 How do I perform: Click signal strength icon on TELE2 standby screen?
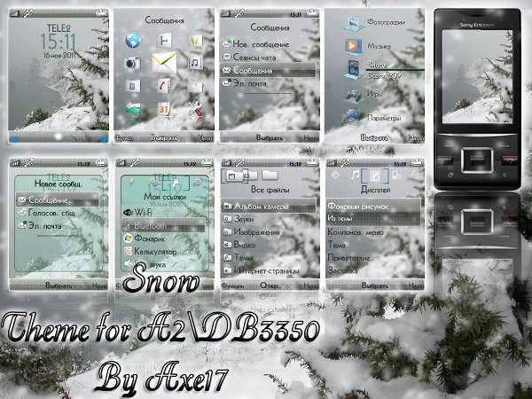point(15,13)
